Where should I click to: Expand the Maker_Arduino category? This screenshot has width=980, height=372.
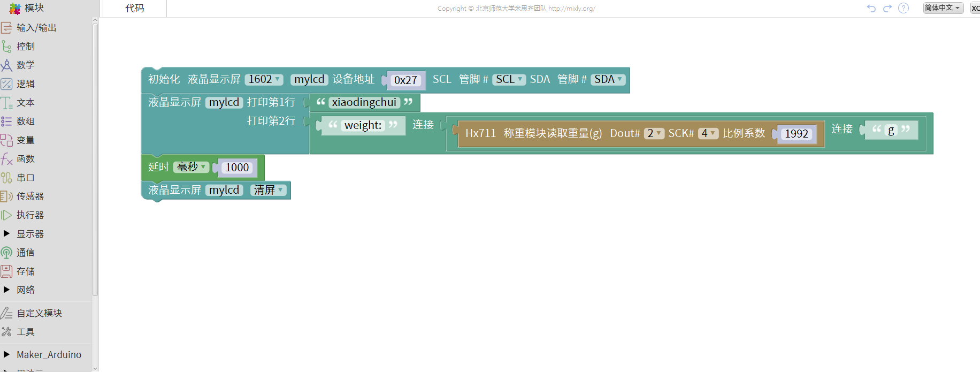(7, 354)
